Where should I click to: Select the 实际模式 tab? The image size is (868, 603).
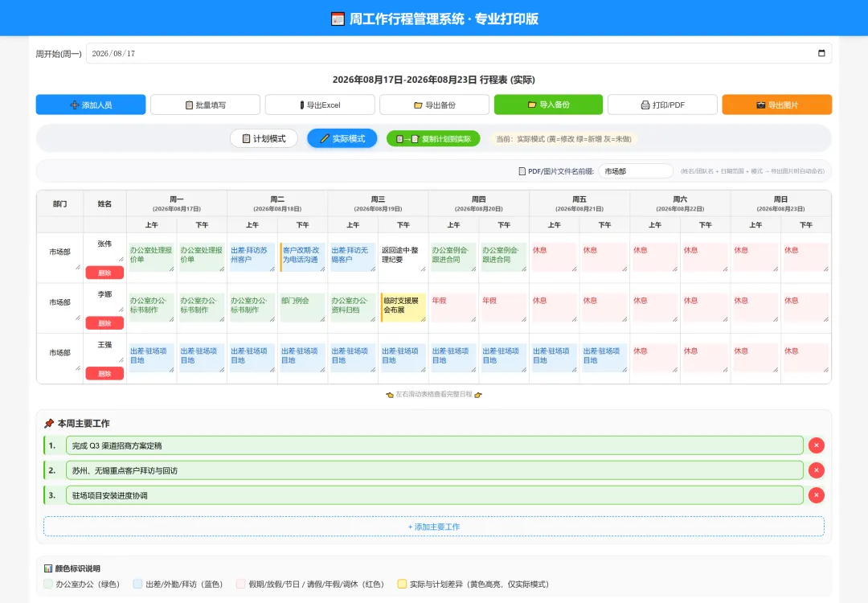tap(342, 138)
